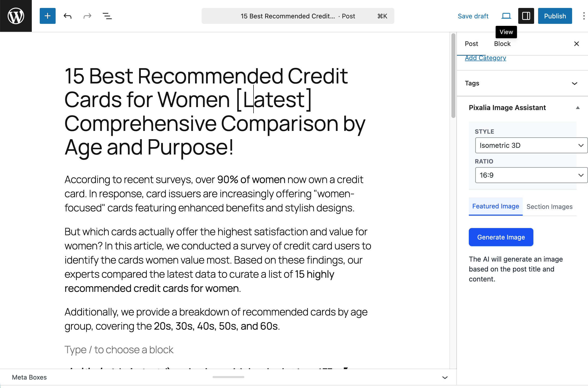Click the editor vertical scrollbar thumb
The image size is (588, 388).
coord(453,75)
